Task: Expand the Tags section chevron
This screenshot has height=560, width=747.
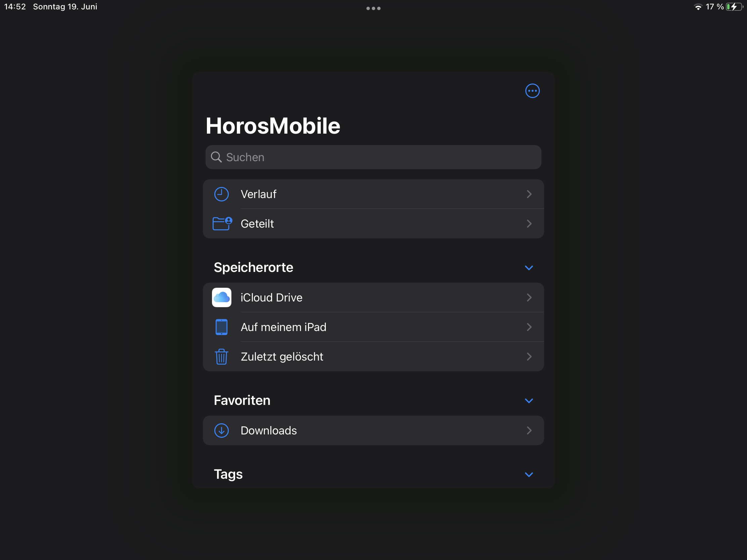Action: [529, 475]
